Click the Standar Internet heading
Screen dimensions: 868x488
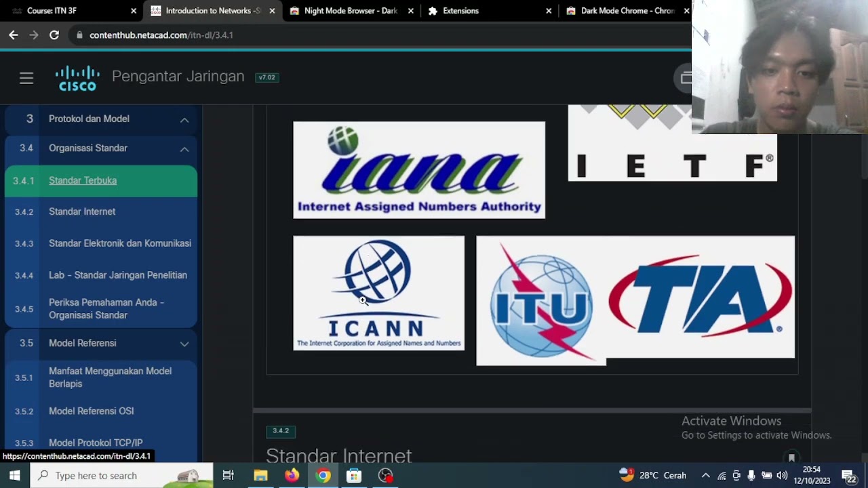pyautogui.click(x=339, y=455)
